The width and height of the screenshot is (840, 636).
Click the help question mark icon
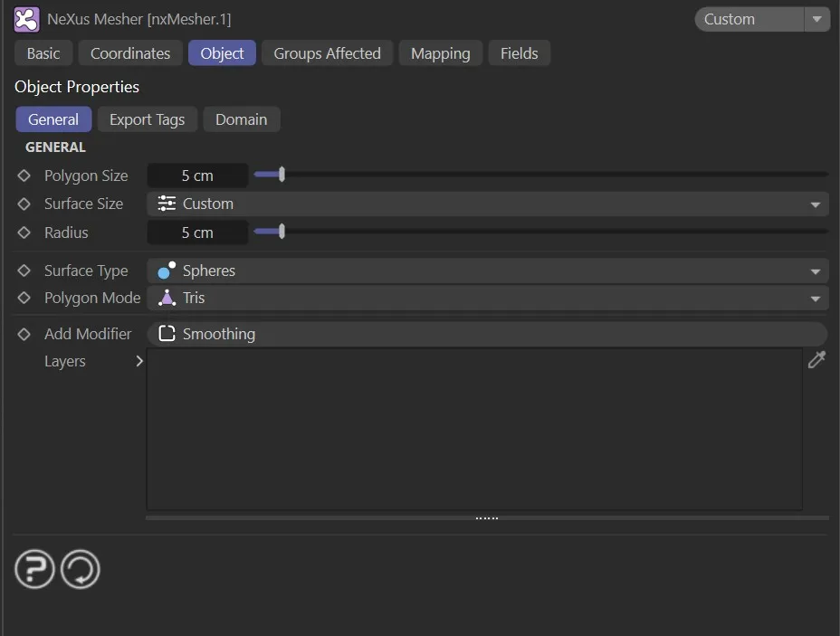pyautogui.click(x=34, y=570)
